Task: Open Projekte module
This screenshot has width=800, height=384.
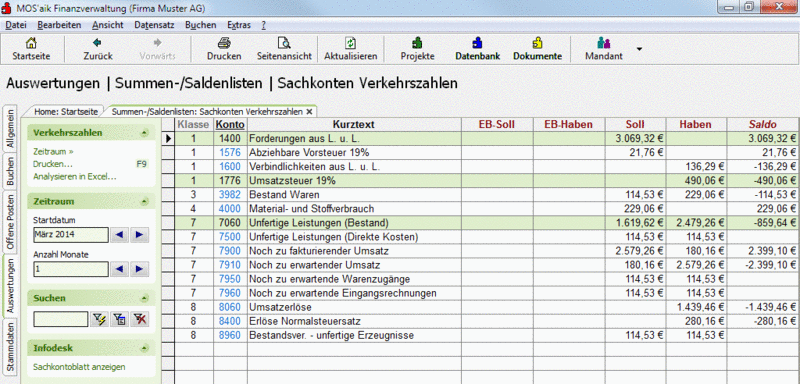Action: (417, 49)
